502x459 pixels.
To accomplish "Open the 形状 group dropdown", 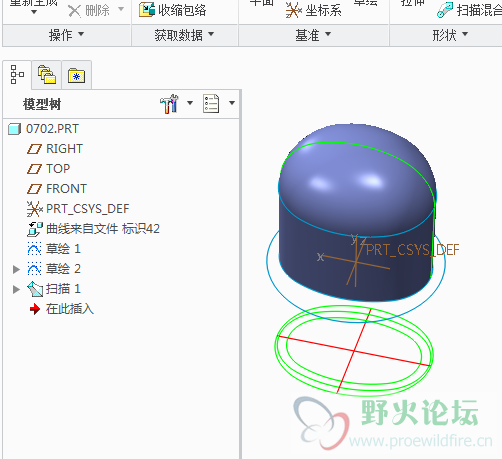I will tap(450, 35).
